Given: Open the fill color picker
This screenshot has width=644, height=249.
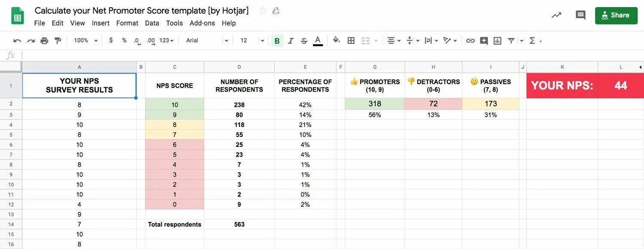Looking at the screenshot, I should [x=337, y=40].
